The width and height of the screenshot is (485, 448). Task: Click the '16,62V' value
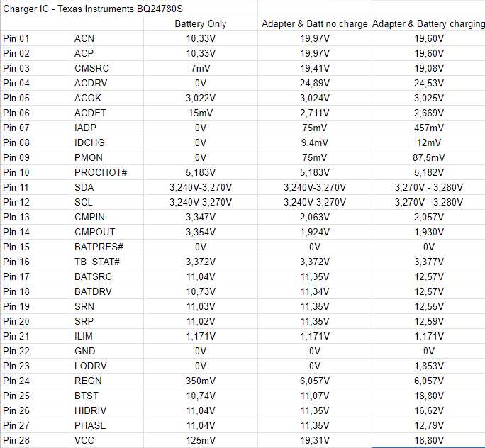(429, 410)
